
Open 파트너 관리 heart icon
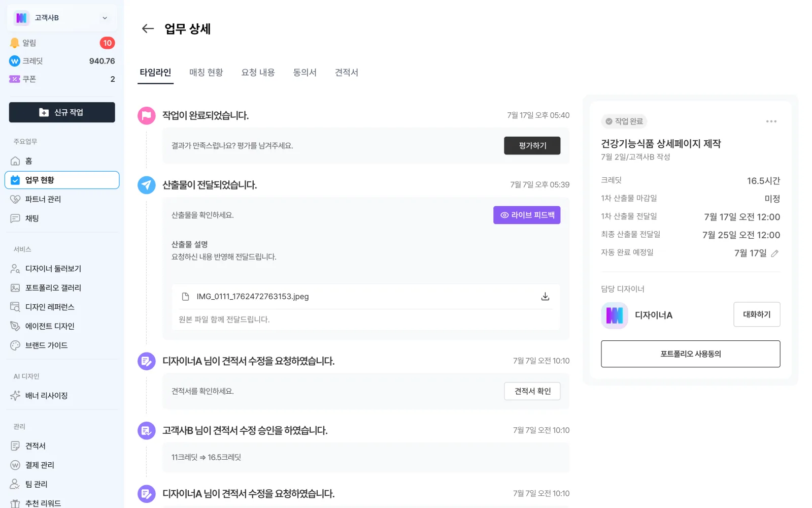click(x=15, y=199)
